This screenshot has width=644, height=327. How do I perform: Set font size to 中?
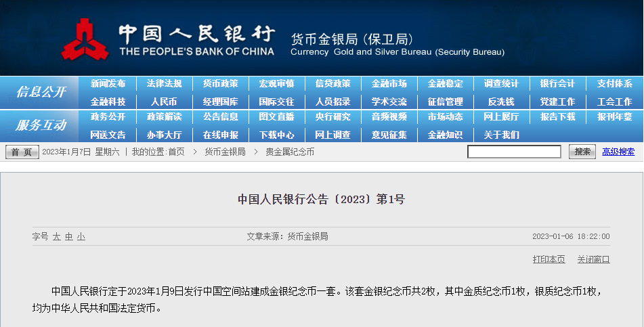pos(68,237)
